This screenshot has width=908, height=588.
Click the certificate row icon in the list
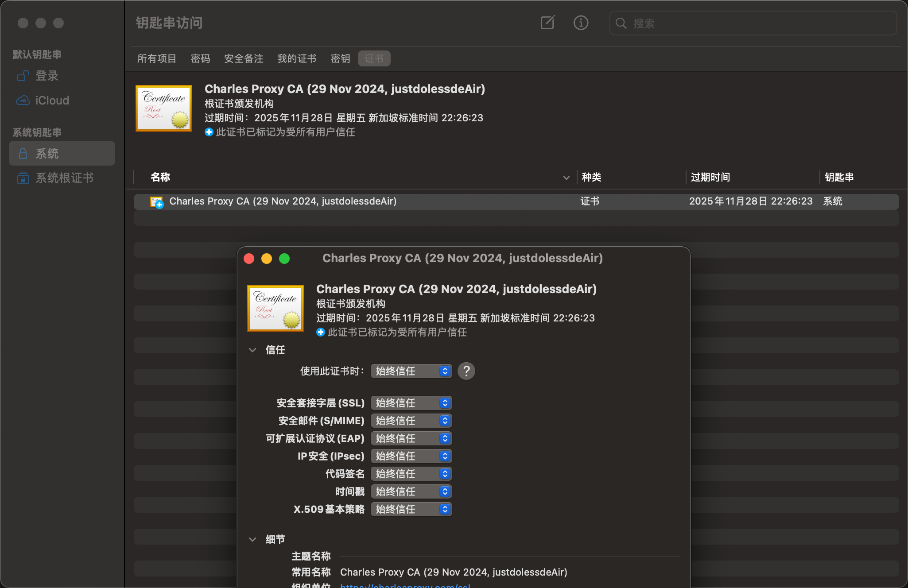pos(157,202)
